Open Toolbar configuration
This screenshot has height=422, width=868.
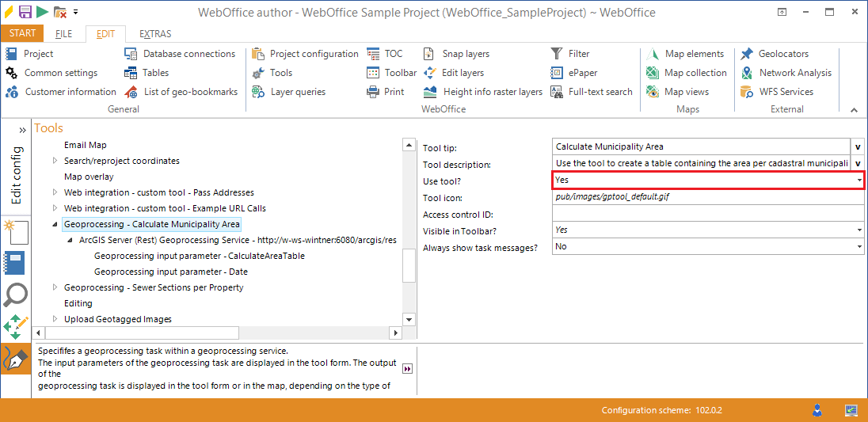click(x=391, y=73)
